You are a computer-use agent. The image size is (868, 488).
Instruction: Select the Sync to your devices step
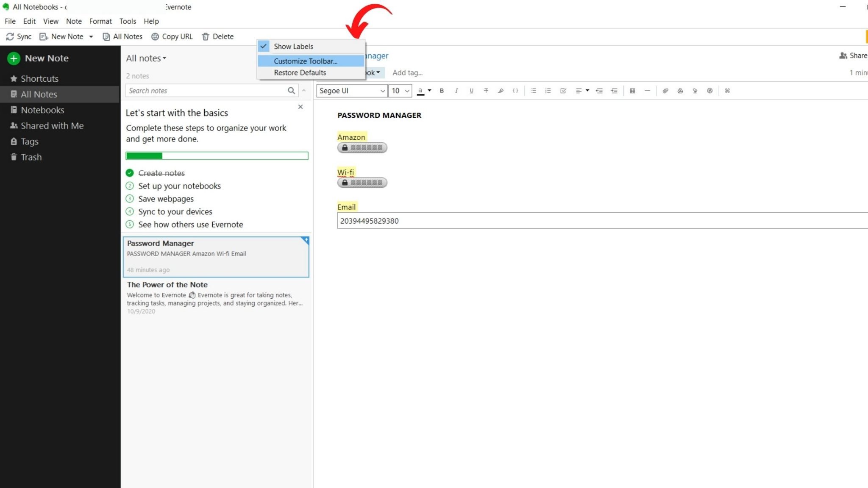[169, 211]
